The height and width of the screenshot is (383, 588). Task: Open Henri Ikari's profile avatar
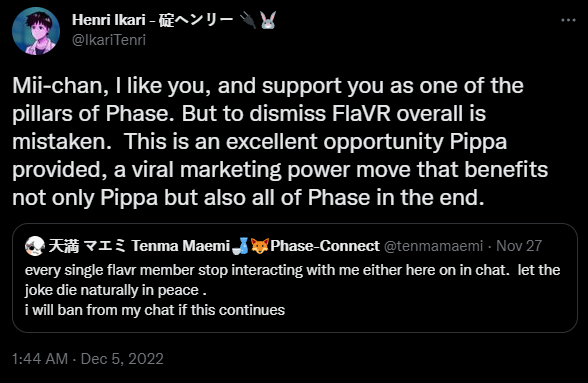[36, 31]
